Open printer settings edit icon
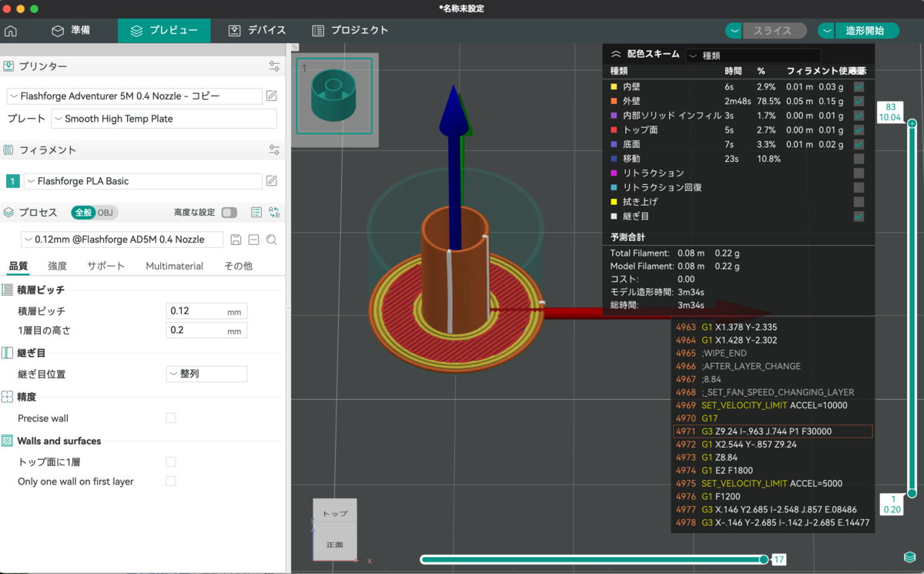The height and width of the screenshot is (574, 924). pyautogui.click(x=271, y=96)
